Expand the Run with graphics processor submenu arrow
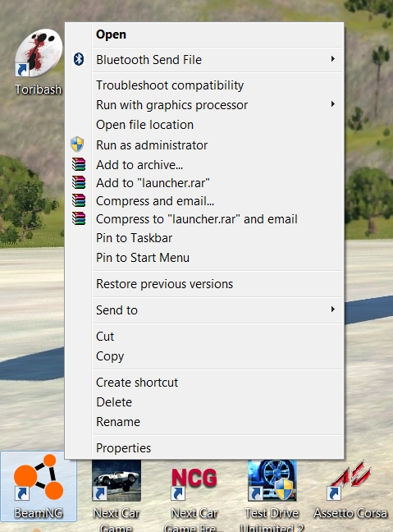This screenshot has width=393, height=532. coord(333,103)
